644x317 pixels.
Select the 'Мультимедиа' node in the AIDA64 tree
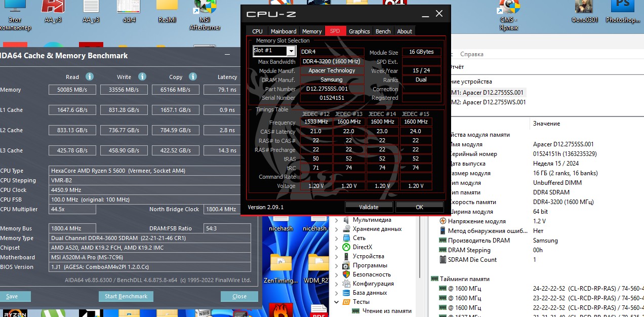[372, 220]
